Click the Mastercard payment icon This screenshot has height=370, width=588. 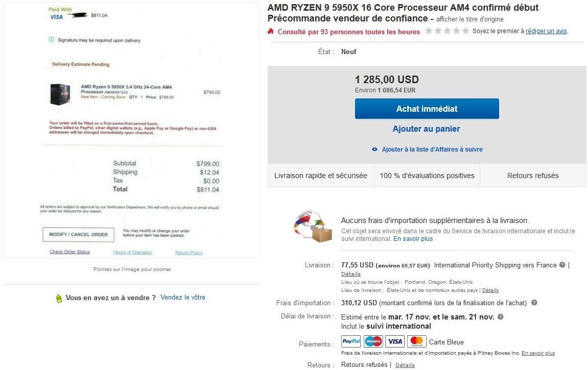(417, 341)
